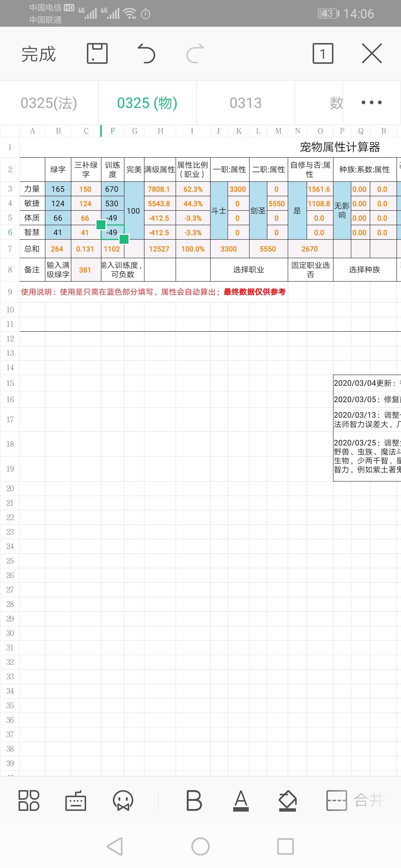This screenshot has width=401, height=868.
Task: Select the 固定职业选否 note cell
Action: [x=310, y=270]
